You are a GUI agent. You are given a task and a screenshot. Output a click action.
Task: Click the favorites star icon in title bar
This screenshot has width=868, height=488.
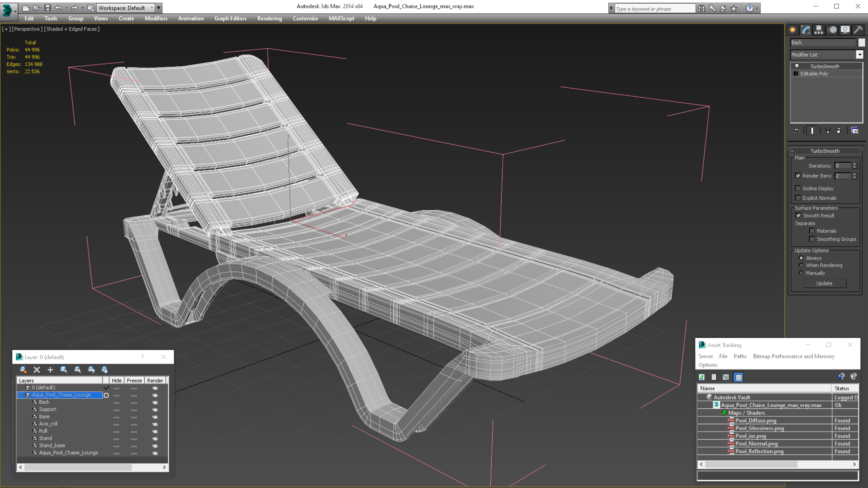[x=734, y=8]
